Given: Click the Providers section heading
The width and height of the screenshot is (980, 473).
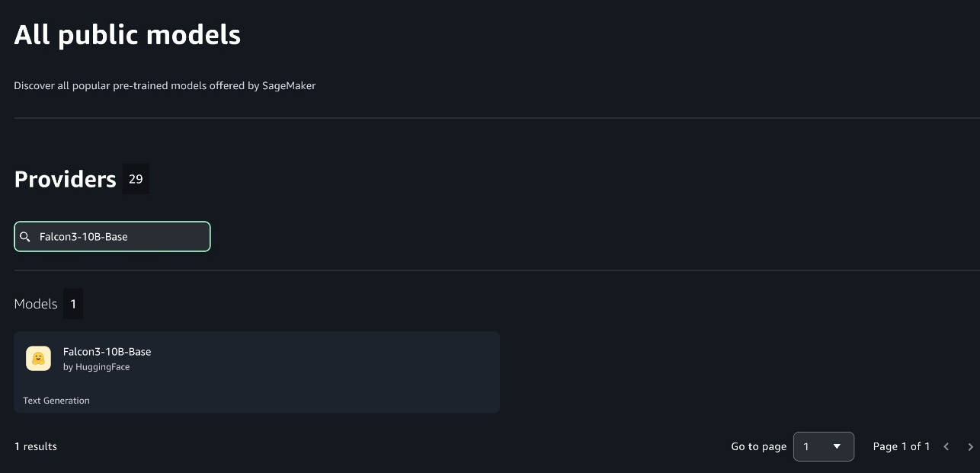Looking at the screenshot, I should (x=65, y=179).
